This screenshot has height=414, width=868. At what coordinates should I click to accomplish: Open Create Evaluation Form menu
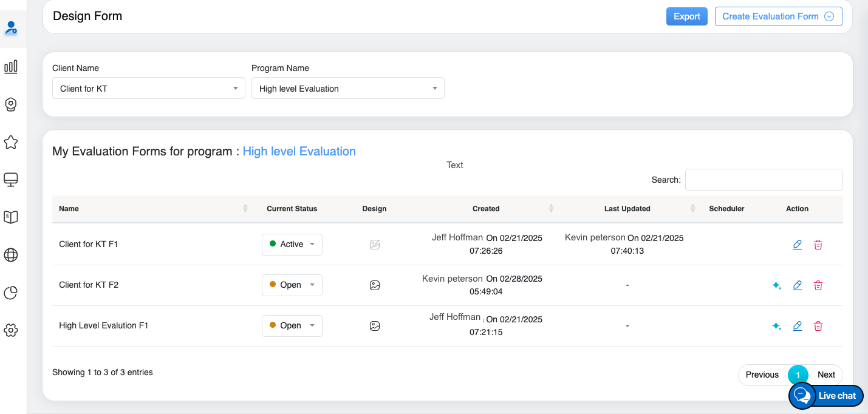[x=778, y=16]
